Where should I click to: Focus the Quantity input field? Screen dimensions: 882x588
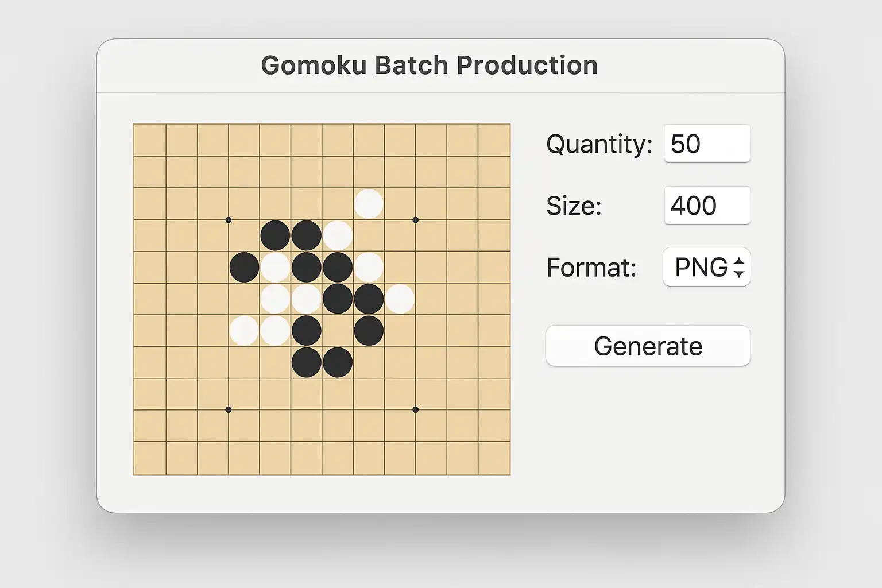[x=707, y=144]
